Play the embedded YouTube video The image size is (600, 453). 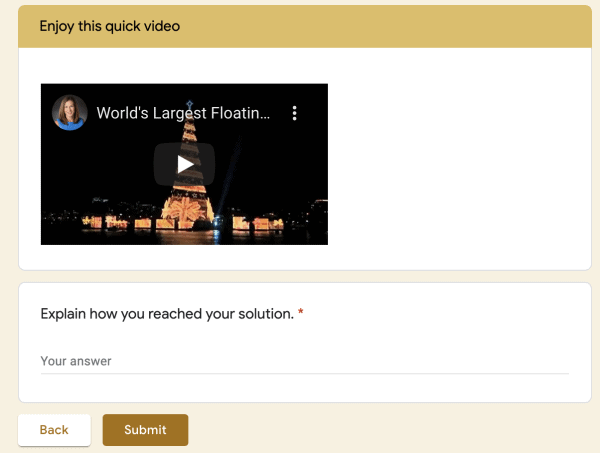click(184, 164)
